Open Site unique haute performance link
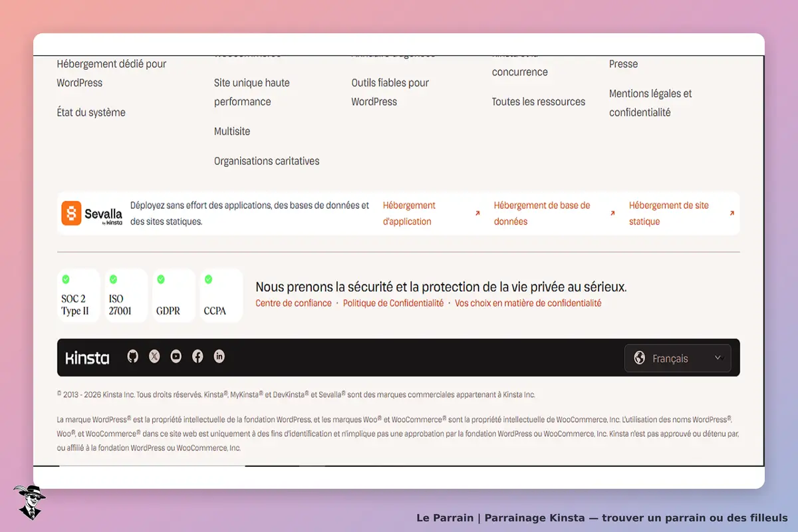This screenshot has height=532, width=798. pos(252,92)
